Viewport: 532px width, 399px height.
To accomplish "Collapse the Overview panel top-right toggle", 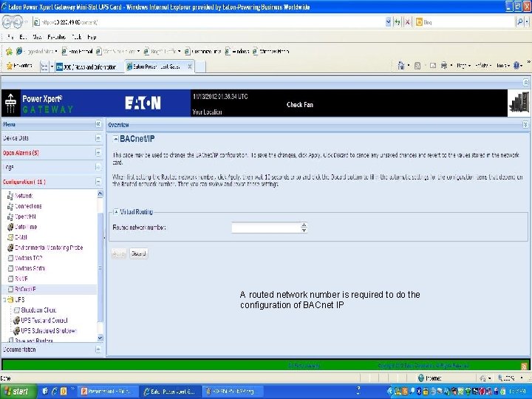I will [x=525, y=125].
